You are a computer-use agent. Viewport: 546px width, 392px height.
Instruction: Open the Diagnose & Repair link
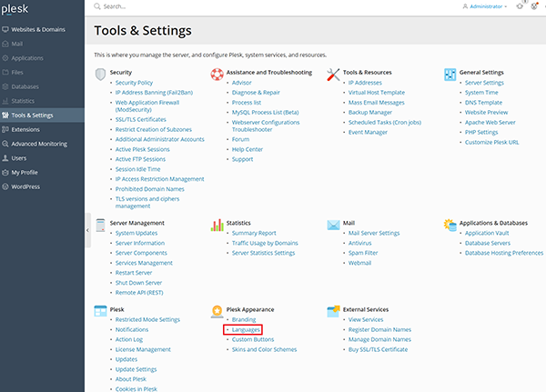click(x=256, y=92)
